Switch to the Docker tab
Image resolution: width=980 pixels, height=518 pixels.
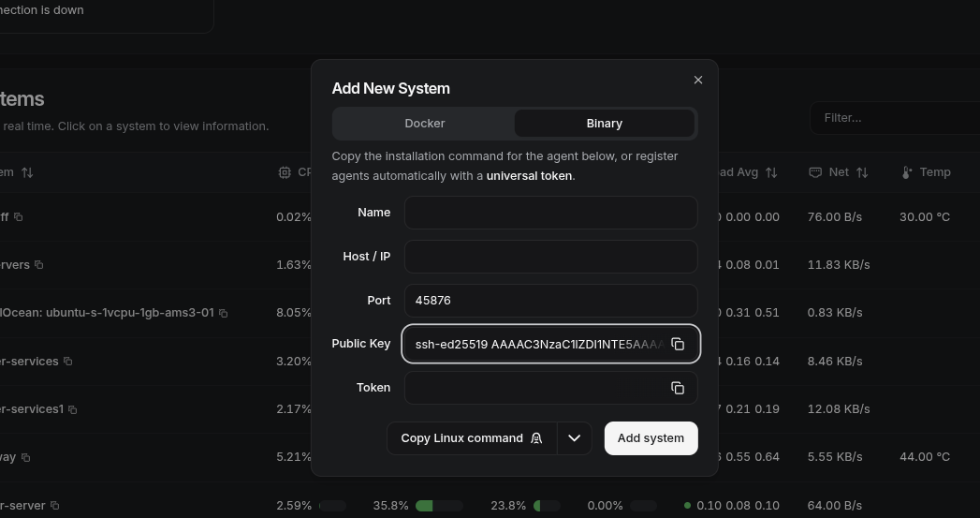click(x=424, y=124)
